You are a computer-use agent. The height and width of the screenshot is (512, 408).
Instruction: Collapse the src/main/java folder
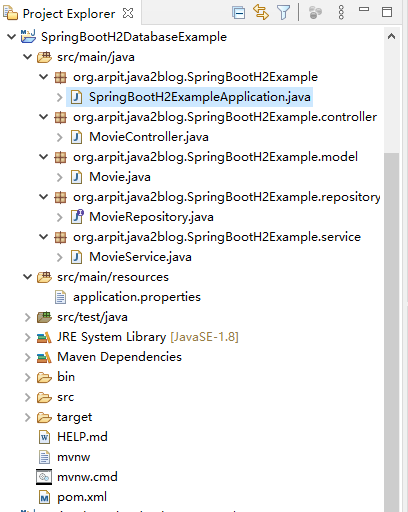pos(28,57)
